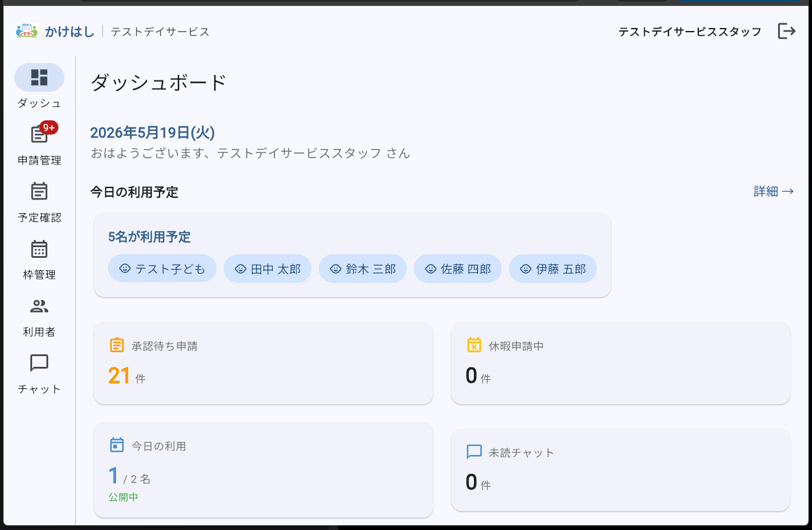The width and height of the screenshot is (812, 530).
Task: Open the ダッシュ dashboard sidebar icon
Action: pos(39,77)
